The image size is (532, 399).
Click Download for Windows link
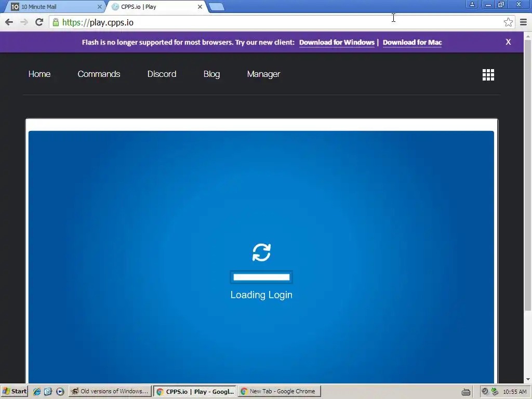(x=337, y=43)
